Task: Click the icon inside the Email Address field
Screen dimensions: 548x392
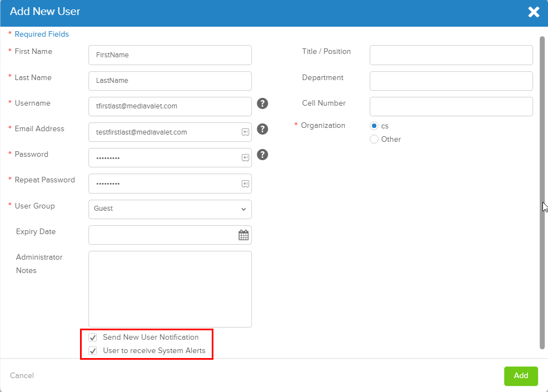Action: [x=245, y=132]
